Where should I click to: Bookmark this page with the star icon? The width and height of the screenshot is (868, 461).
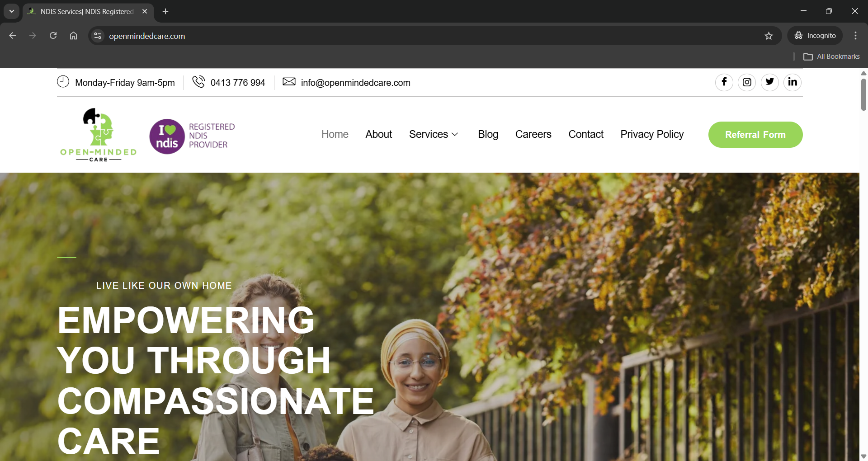(769, 36)
